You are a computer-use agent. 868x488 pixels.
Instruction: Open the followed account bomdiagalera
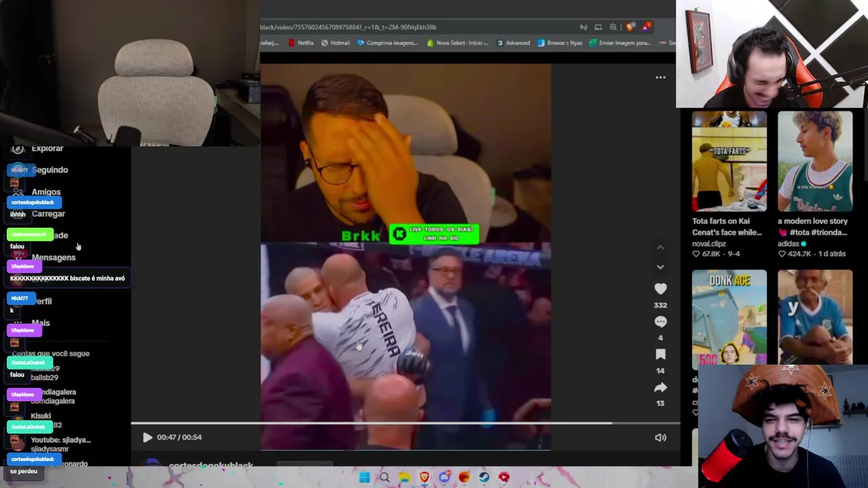(x=53, y=396)
